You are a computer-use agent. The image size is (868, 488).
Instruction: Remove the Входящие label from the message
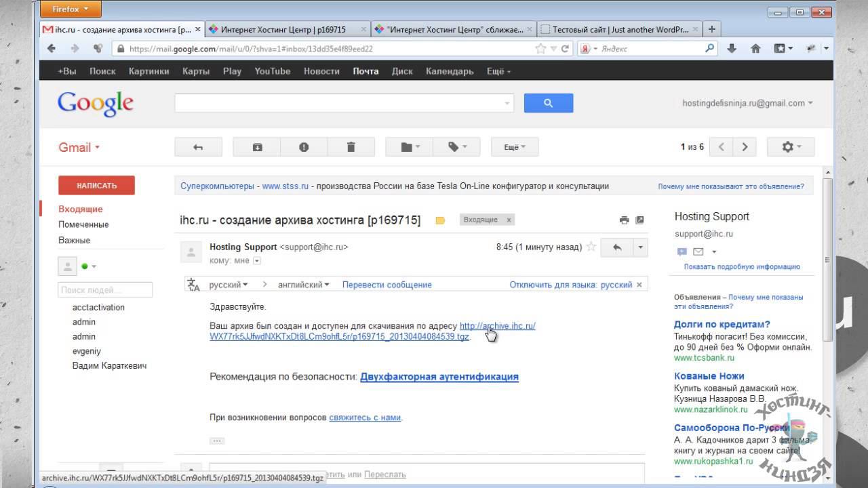point(509,220)
